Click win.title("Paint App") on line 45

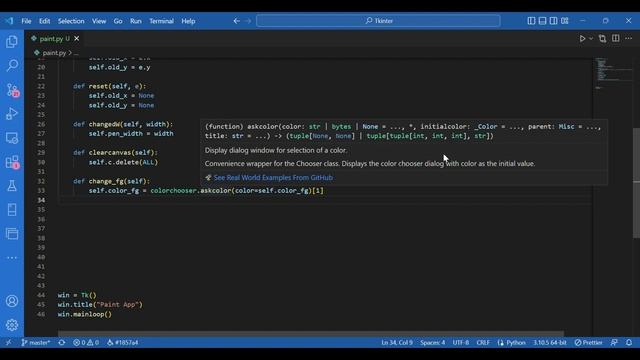[x=100, y=304]
